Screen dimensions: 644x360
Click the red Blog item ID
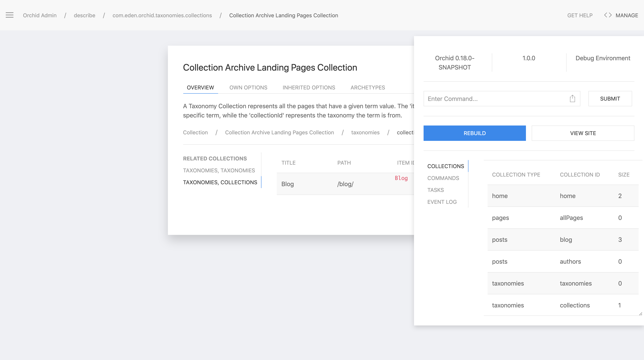coord(401,178)
